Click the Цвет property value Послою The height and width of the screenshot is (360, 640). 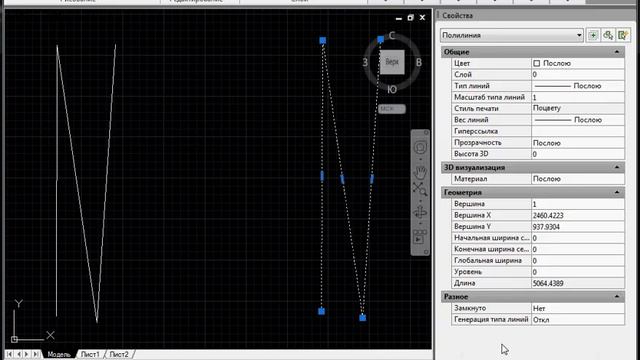(578, 63)
